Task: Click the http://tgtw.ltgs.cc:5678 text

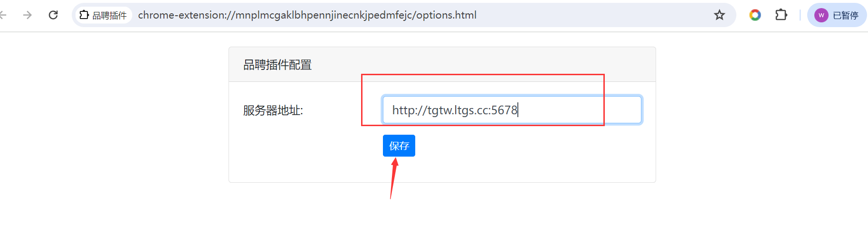Action: coord(455,110)
